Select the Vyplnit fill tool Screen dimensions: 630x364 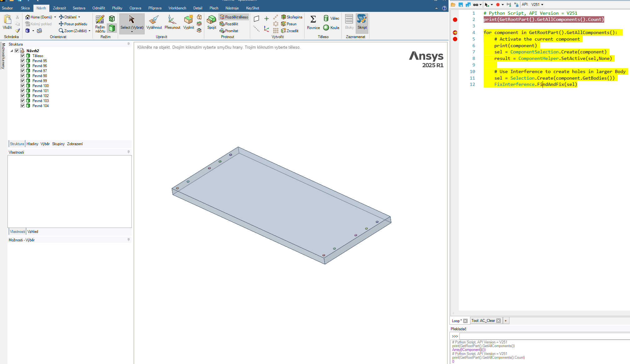pos(189,22)
